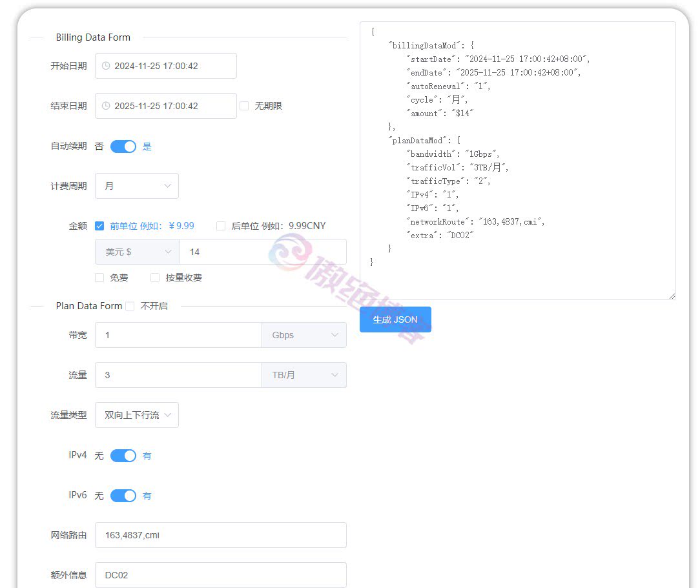Click the 网络路由 field with 163,4837,cmi
700x588 pixels.
click(x=221, y=535)
